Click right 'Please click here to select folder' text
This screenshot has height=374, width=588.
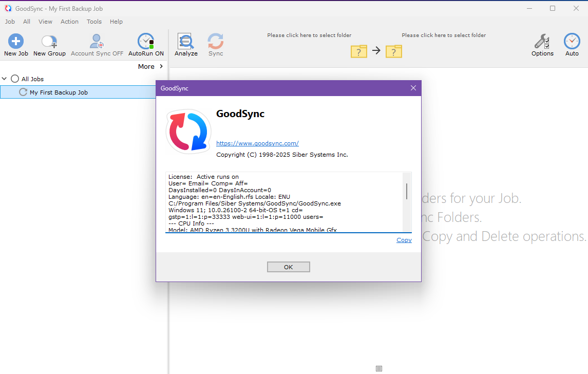click(x=444, y=35)
